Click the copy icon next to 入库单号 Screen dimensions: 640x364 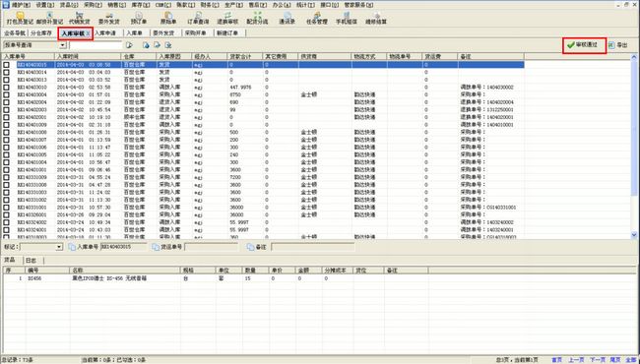[x=72, y=247]
